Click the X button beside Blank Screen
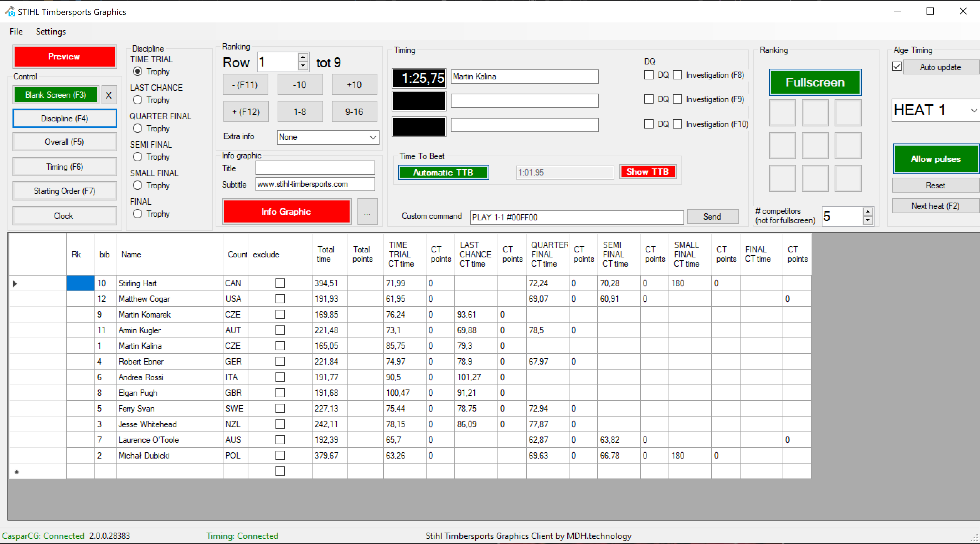 click(x=108, y=95)
